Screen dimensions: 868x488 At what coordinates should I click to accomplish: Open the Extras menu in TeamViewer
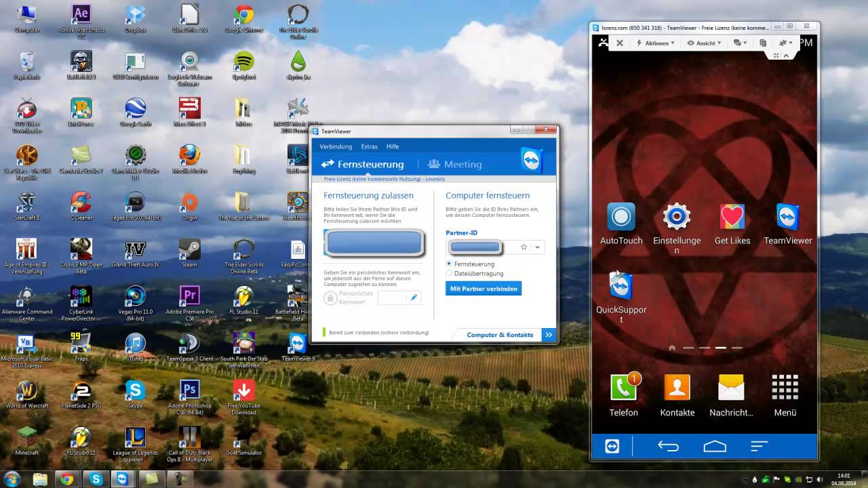[x=369, y=146]
